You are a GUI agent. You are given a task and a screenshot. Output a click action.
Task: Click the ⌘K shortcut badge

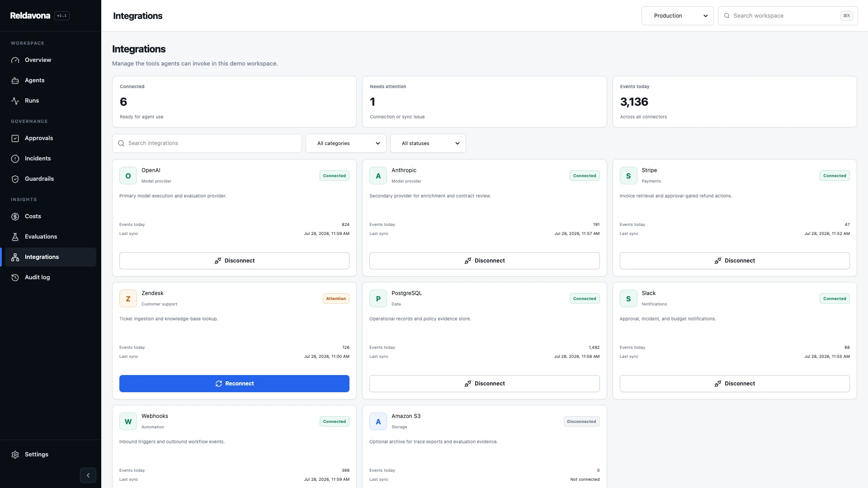click(846, 16)
